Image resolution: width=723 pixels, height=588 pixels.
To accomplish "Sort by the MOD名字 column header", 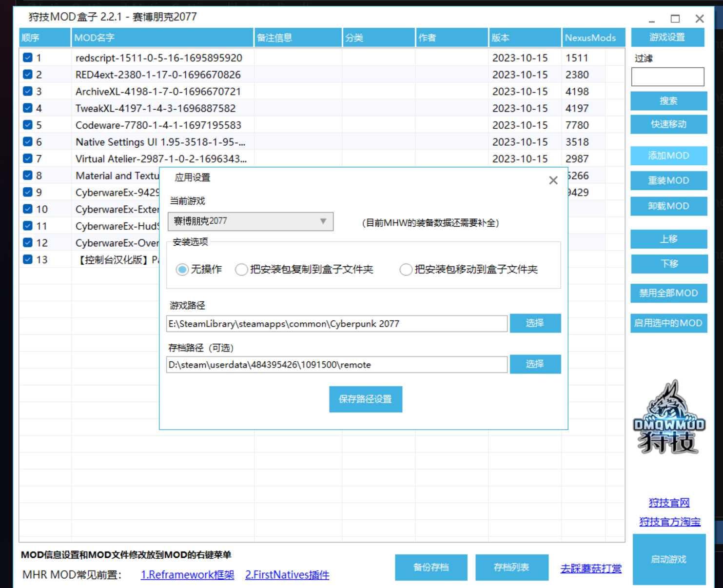I will pyautogui.click(x=162, y=38).
